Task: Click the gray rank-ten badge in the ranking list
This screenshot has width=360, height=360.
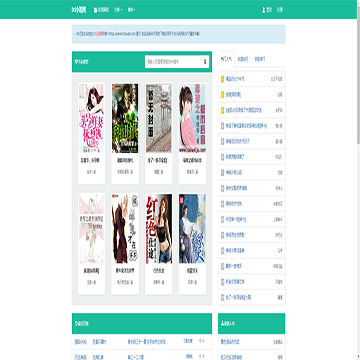Action: click(223, 219)
